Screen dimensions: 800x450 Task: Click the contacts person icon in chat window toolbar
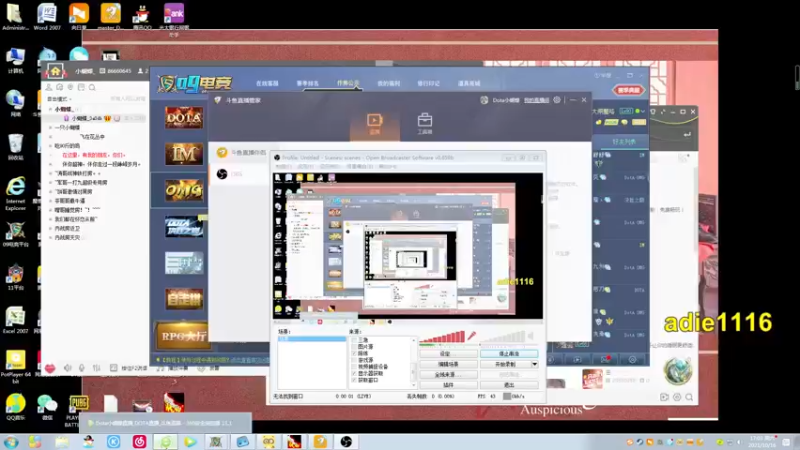click(49, 87)
